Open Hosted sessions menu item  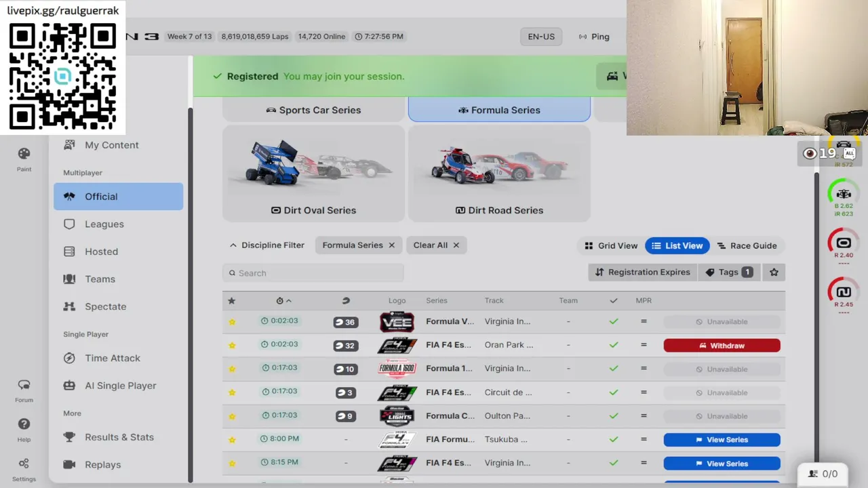point(119,251)
